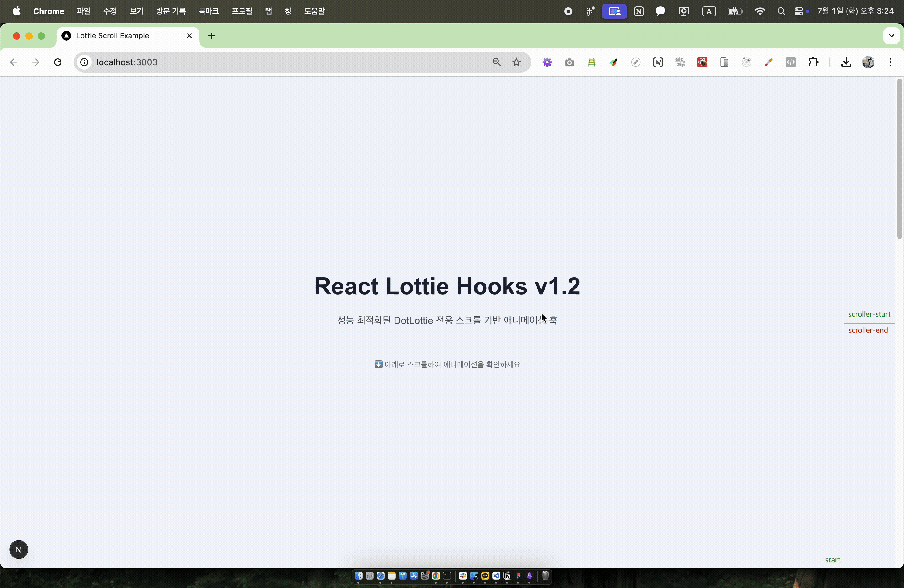The image size is (904, 588).
Task: Open the Extensions puzzle icon
Action: [x=813, y=62]
